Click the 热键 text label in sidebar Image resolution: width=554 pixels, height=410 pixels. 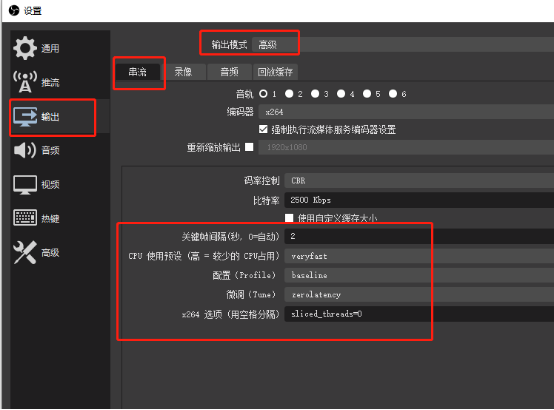pos(50,219)
